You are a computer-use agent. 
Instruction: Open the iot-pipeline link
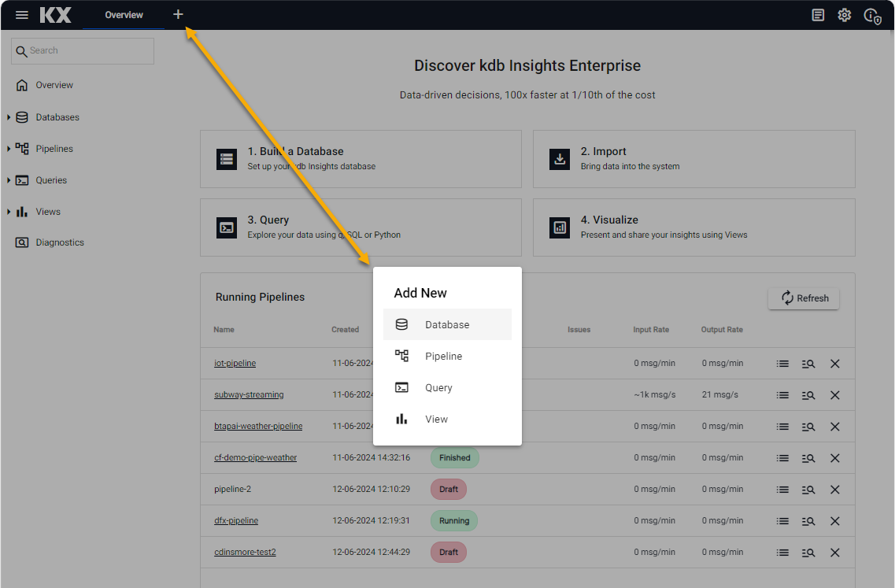(235, 363)
